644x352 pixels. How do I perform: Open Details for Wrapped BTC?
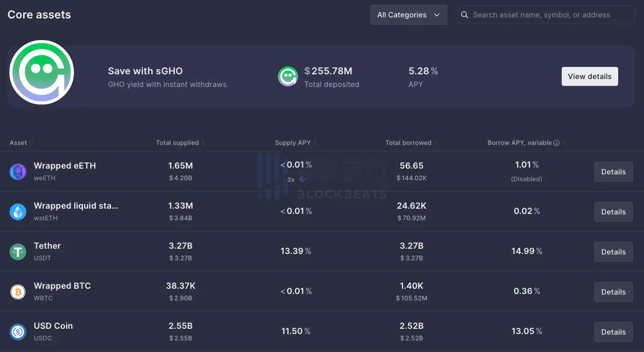click(x=613, y=292)
